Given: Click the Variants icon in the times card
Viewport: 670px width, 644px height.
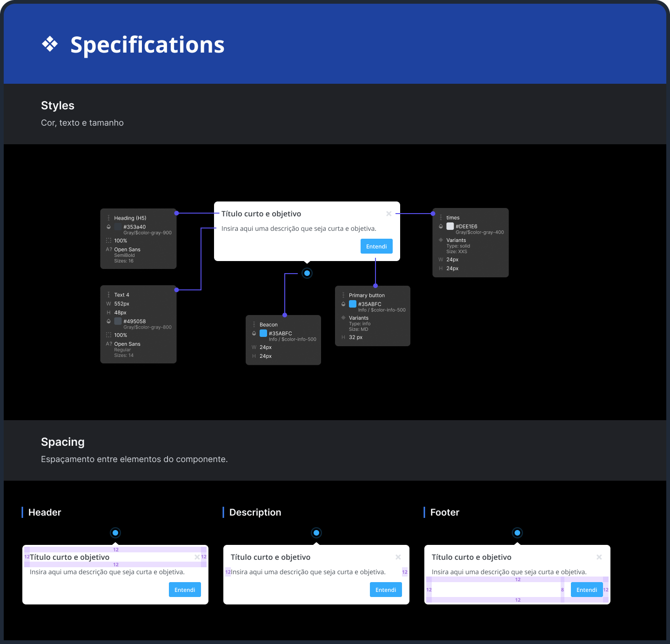Looking at the screenshot, I should (441, 240).
